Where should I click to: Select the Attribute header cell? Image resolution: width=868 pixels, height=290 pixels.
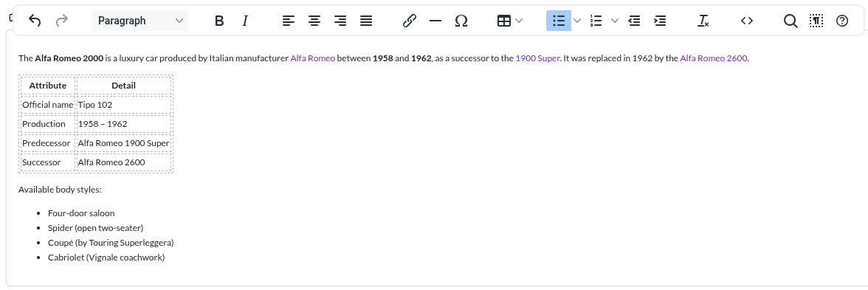tap(47, 86)
